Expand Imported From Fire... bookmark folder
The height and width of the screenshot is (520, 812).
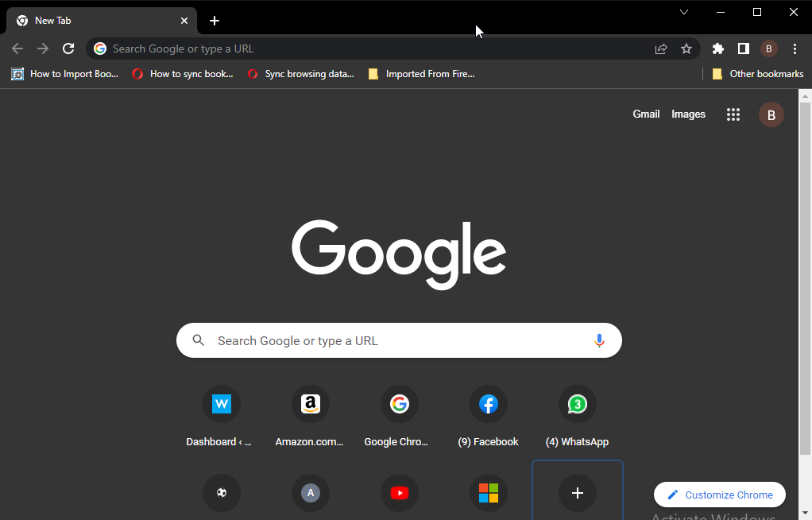coord(421,74)
